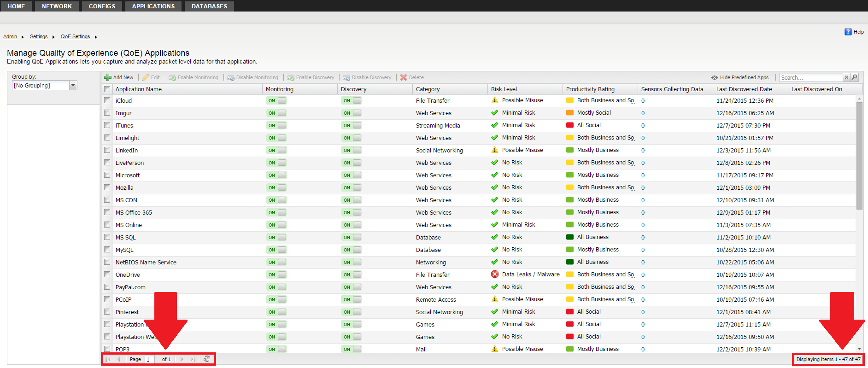Click the orange productivity swatch for Imgur

(570, 113)
